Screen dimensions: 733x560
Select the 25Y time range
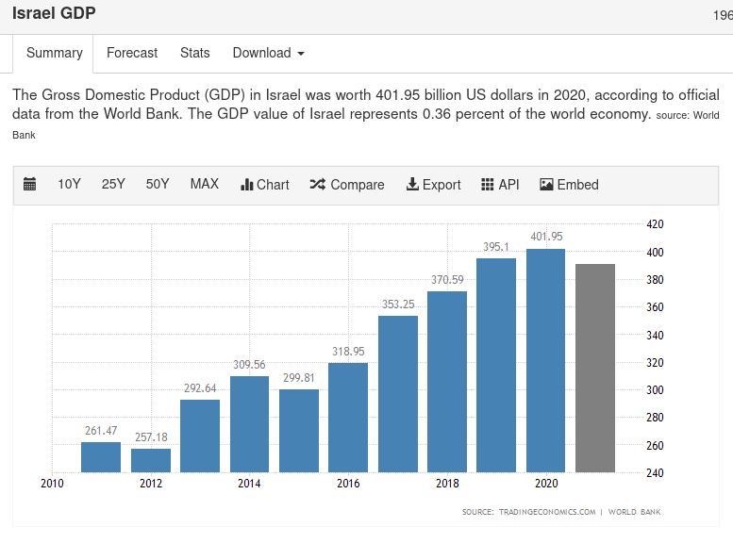pyautogui.click(x=113, y=184)
